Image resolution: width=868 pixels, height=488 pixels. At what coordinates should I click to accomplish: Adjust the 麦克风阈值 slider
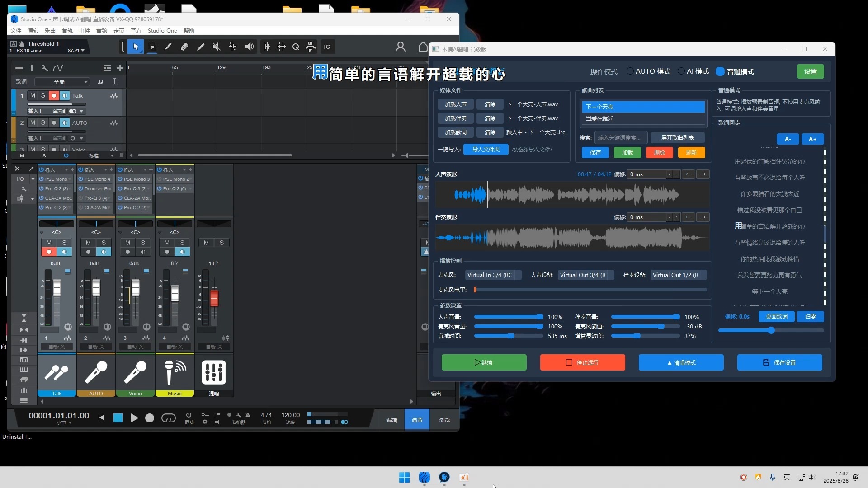coord(645,326)
